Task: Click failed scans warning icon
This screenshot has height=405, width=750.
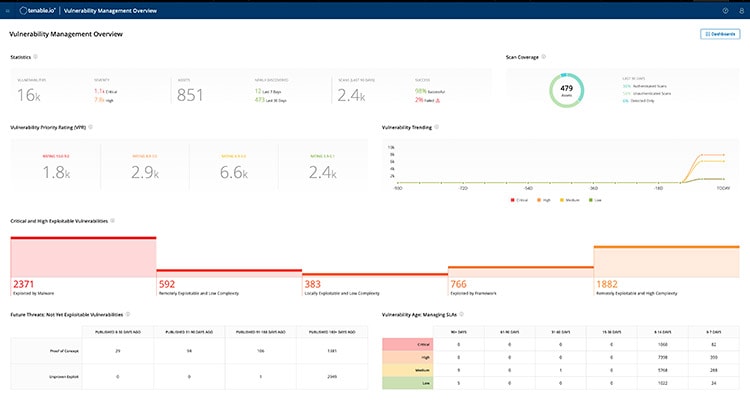Action: (x=438, y=100)
